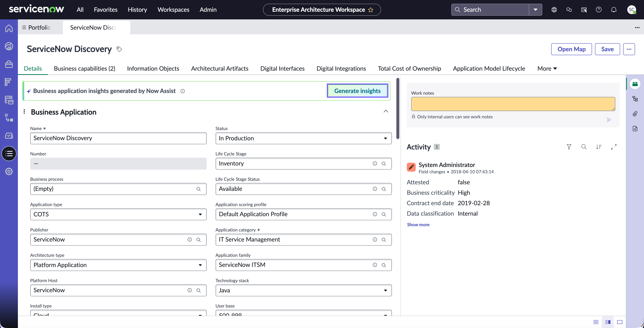The height and width of the screenshot is (328, 644).
Task: Click the tag icon beside ServiceNow Discovery title
Action: coord(119,49)
